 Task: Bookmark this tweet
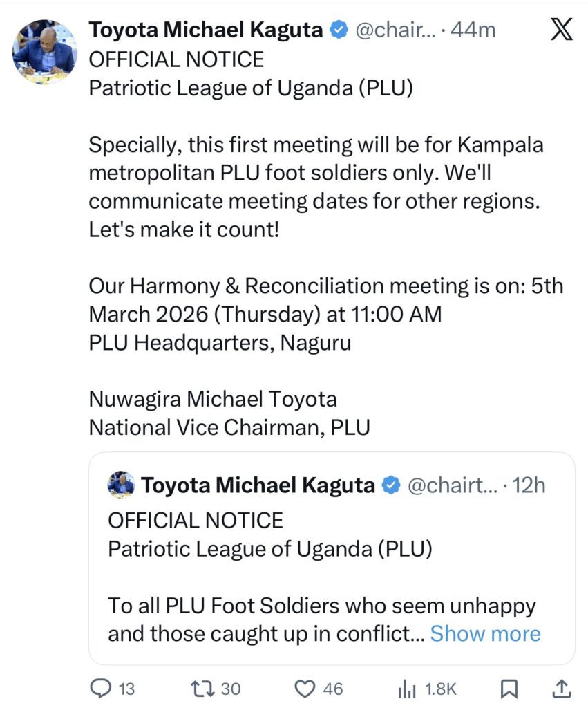click(509, 688)
